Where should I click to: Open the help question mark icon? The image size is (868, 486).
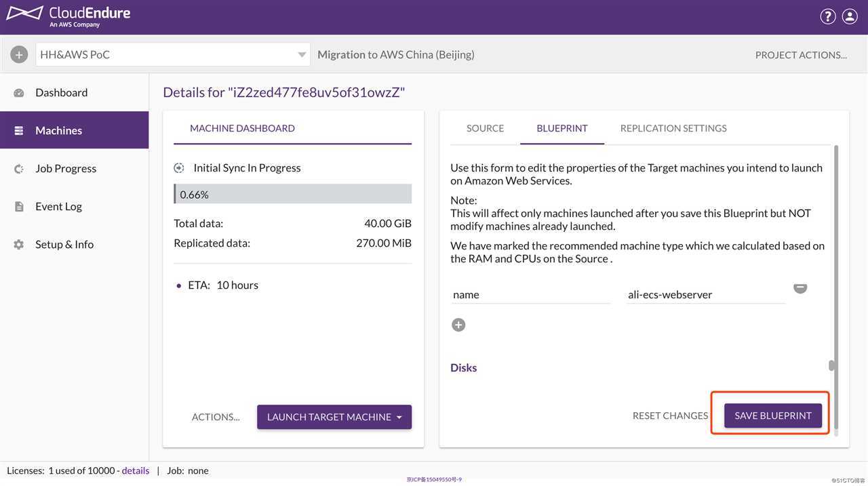(x=828, y=16)
